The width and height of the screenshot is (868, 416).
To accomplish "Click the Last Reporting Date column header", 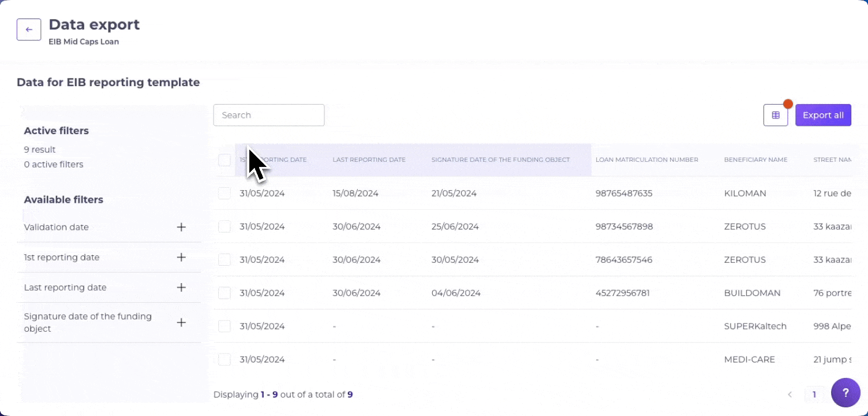I will (x=369, y=159).
